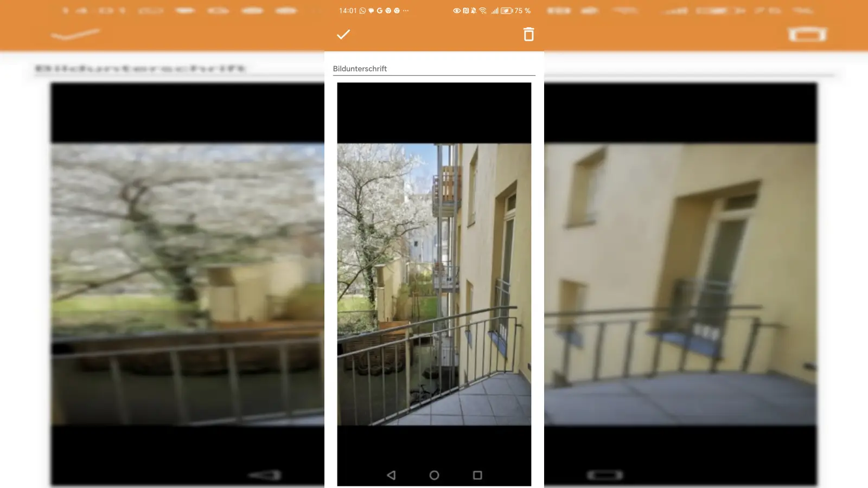
Task: Delete the photo using the trash icon
Action: click(528, 35)
